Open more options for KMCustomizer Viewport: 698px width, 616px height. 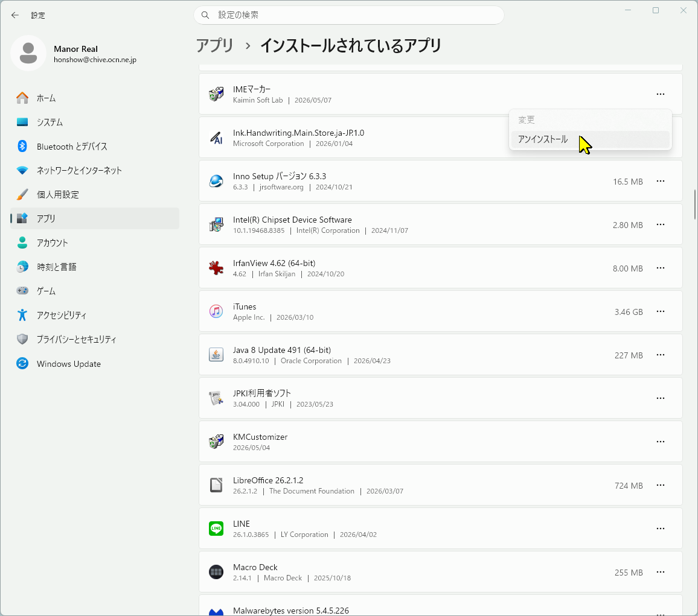click(x=661, y=442)
